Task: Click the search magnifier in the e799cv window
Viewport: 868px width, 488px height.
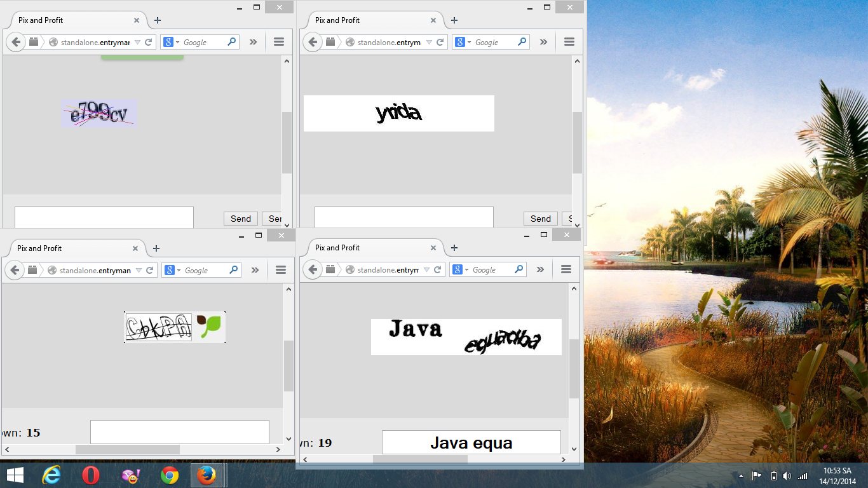Action: pos(232,42)
